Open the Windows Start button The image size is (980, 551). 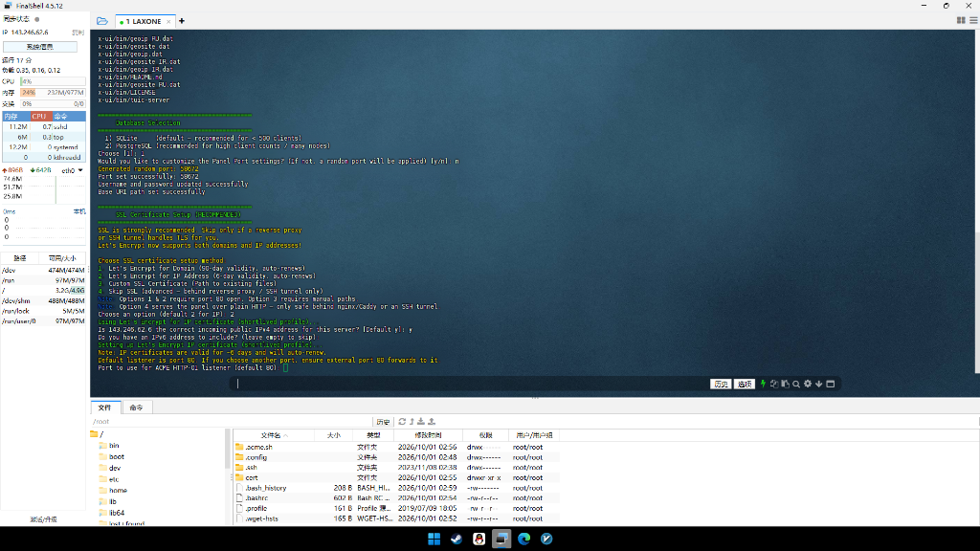coord(434,539)
